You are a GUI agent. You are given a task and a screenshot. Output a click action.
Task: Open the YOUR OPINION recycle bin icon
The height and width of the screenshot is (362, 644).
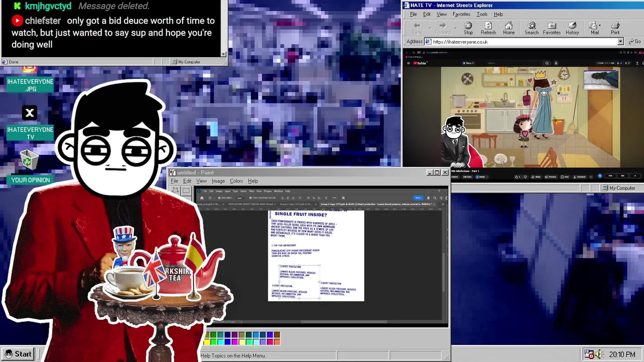click(30, 167)
